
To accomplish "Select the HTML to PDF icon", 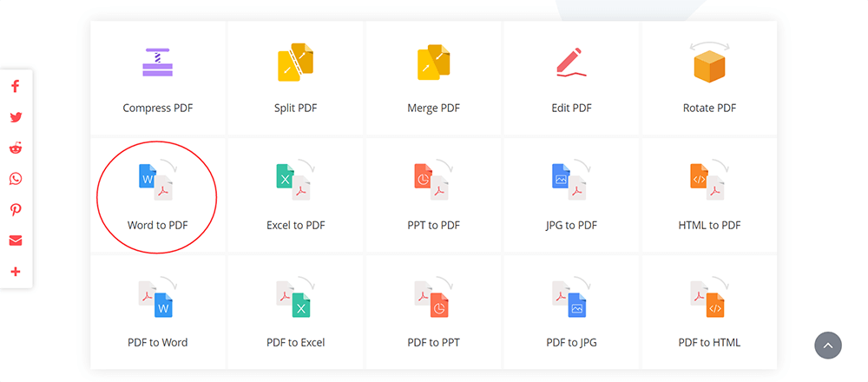I will pyautogui.click(x=709, y=180).
